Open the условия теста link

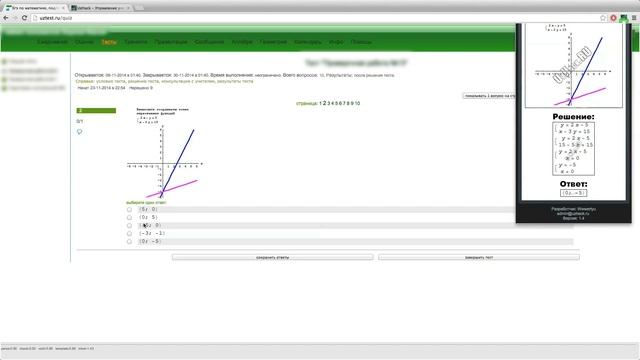point(111,81)
